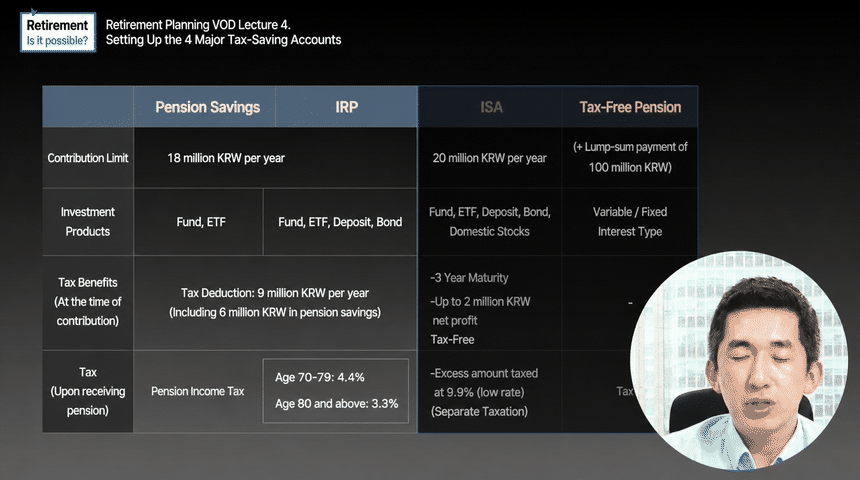Click the Contribution Limit row label
Image resolution: width=860 pixels, height=480 pixels.
pyautogui.click(x=88, y=158)
